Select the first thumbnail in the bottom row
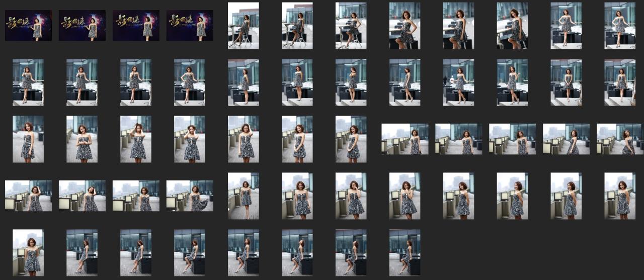The width and height of the screenshot is (644, 280). click(x=28, y=253)
